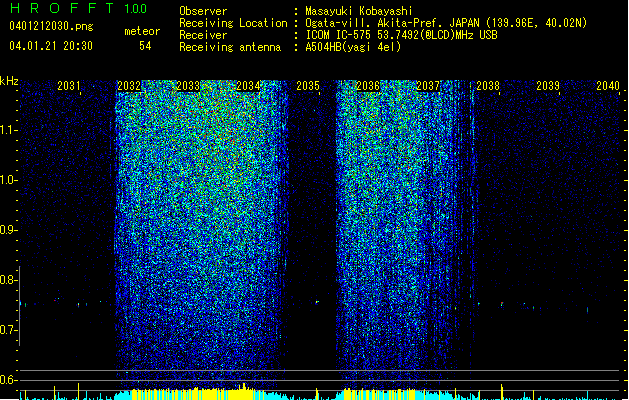Image resolution: width=629 pixels, height=400 pixels.
Task: Click the HROFFT 1.0.0 title text
Action: point(79,8)
